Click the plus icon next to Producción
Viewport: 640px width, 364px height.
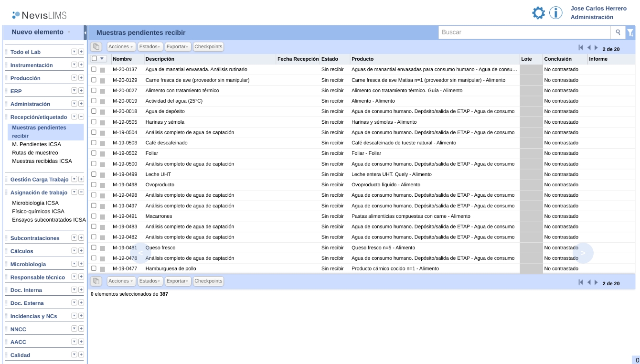(x=81, y=77)
